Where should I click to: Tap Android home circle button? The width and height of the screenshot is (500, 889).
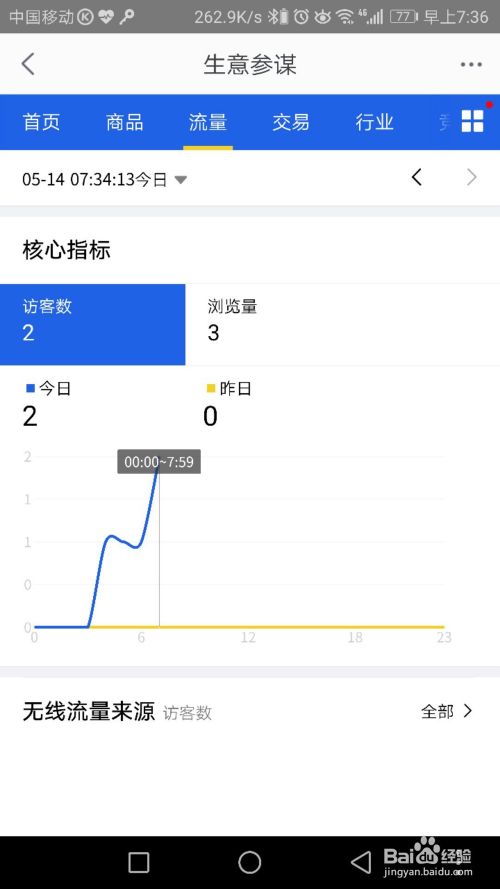click(249, 862)
